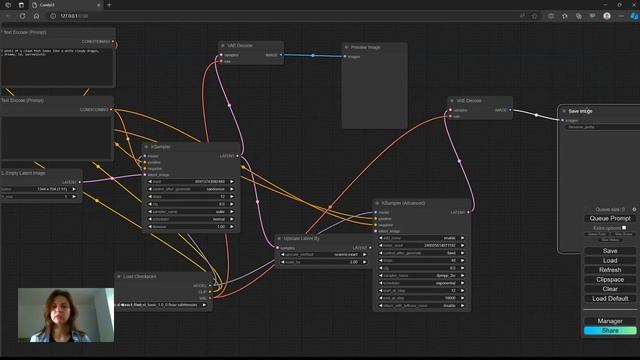
Task: Open KSampler (Advanced) add_noise dropdown
Action: pyautogui.click(x=422, y=238)
